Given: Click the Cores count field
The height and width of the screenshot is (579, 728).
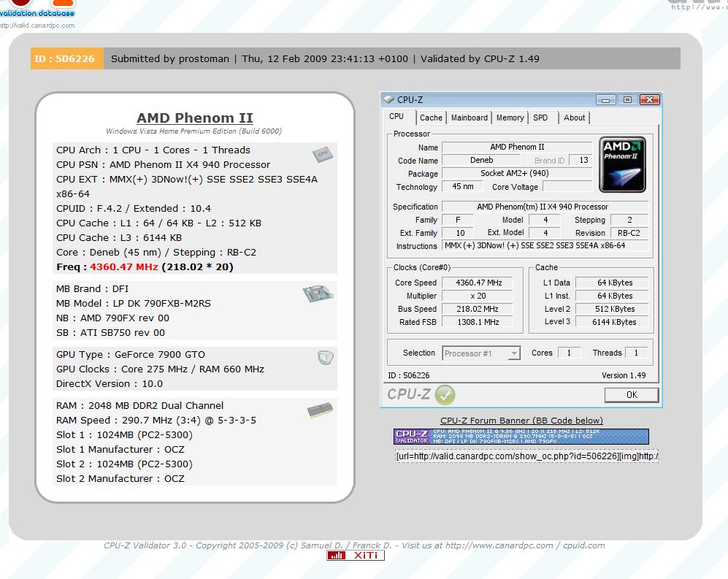Looking at the screenshot, I should coord(569,353).
